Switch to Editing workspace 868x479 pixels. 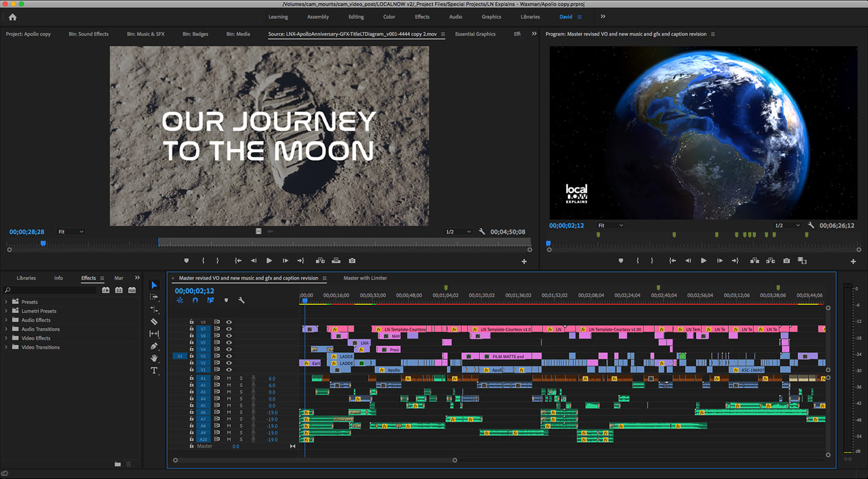356,17
